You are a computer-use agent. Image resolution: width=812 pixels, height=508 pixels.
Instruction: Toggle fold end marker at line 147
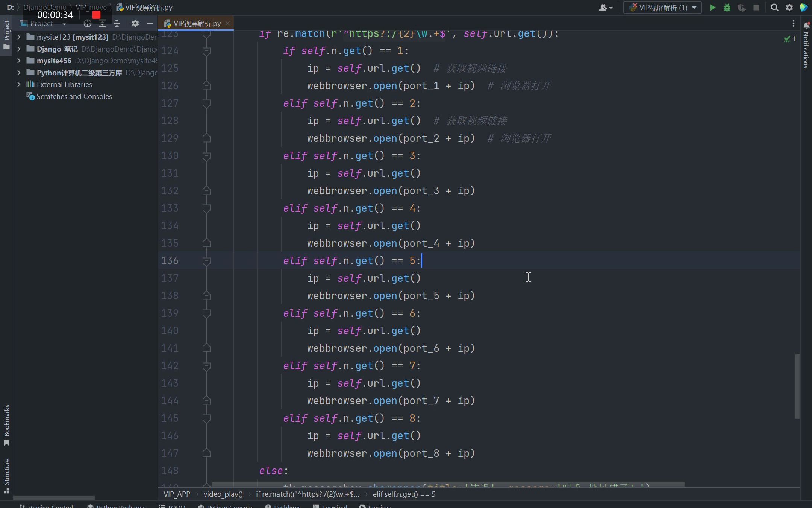[206, 453]
